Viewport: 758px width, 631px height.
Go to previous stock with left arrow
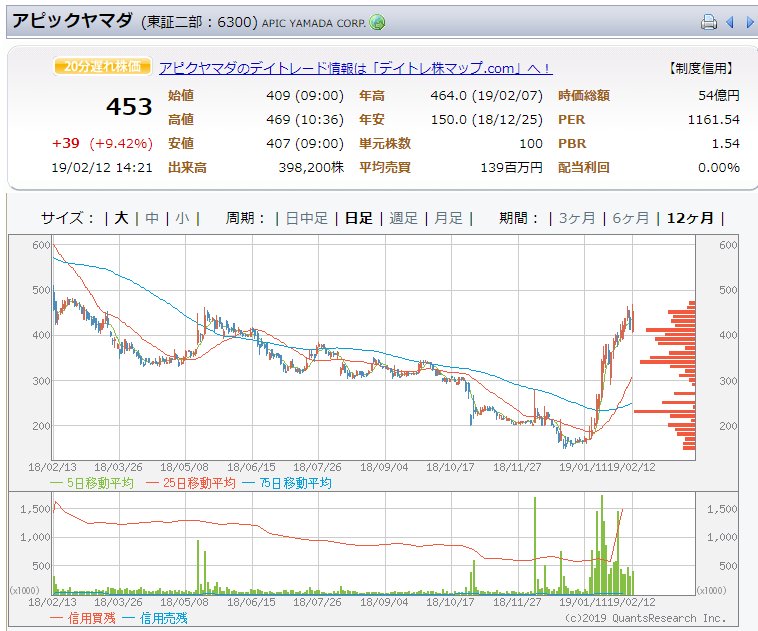730,22
